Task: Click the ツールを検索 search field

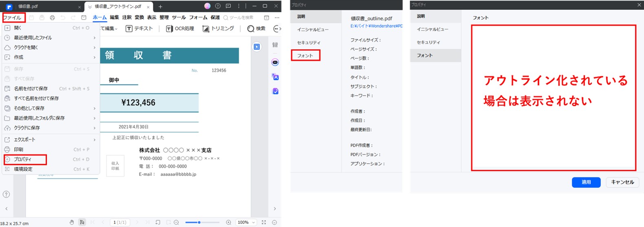Action: click(x=239, y=18)
